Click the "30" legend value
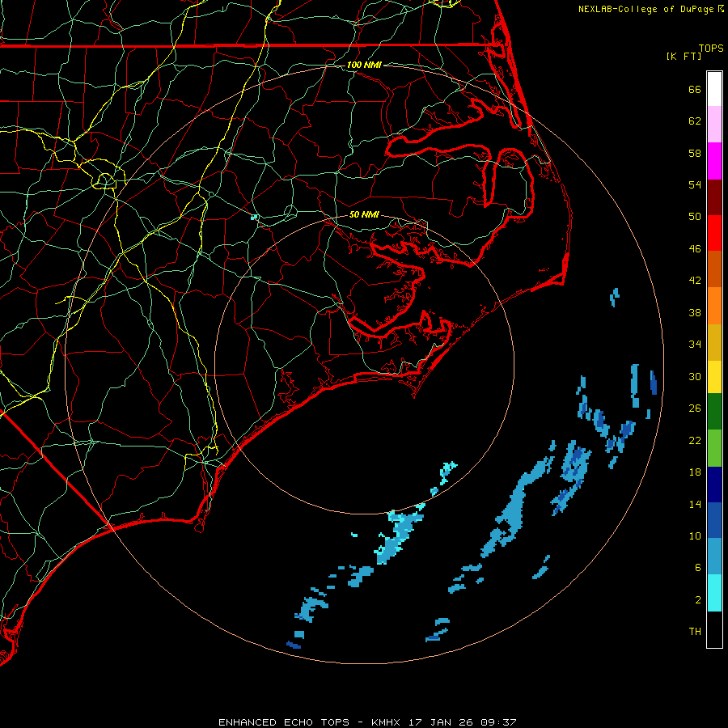Image resolution: width=728 pixels, height=728 pixels. (695, 376)
